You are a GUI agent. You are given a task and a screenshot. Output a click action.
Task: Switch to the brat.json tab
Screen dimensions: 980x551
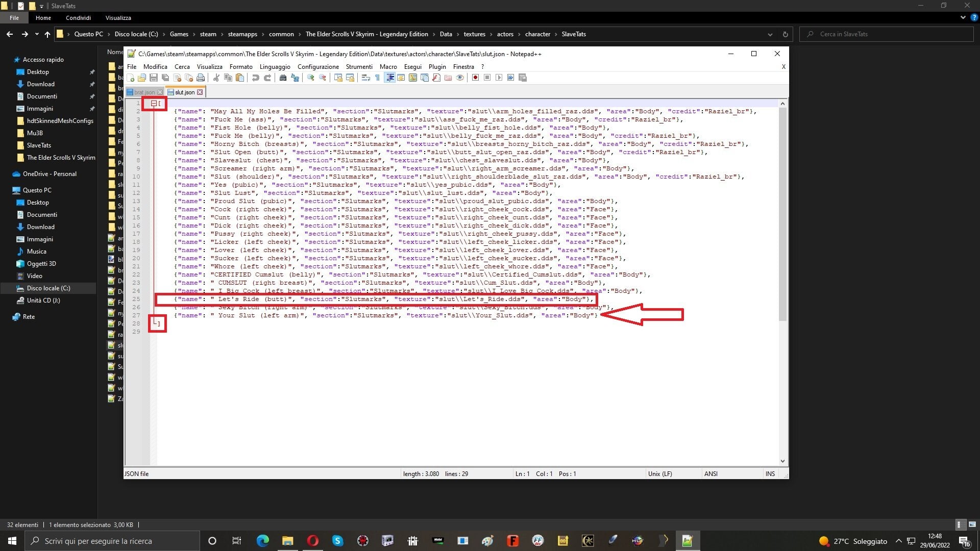[x=144, y=92]
